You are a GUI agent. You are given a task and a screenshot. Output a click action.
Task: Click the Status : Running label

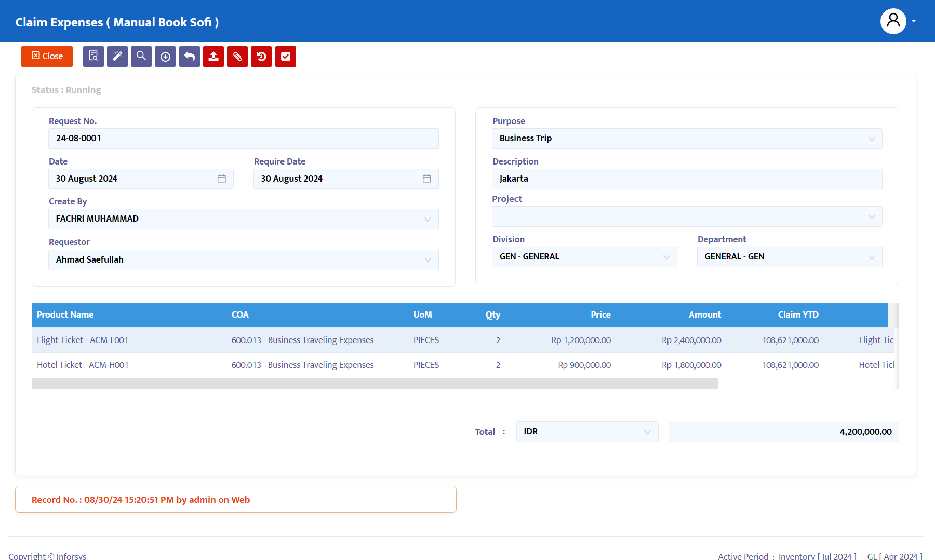[66, 90]
